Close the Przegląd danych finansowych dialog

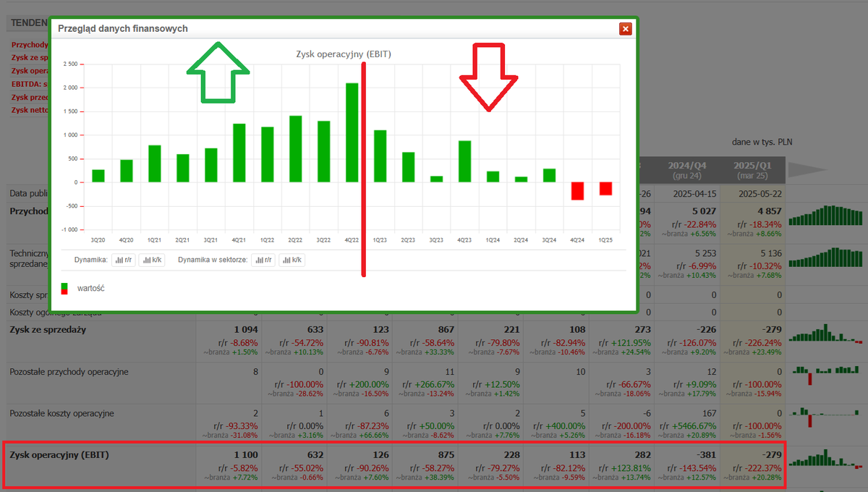point(626,29)
